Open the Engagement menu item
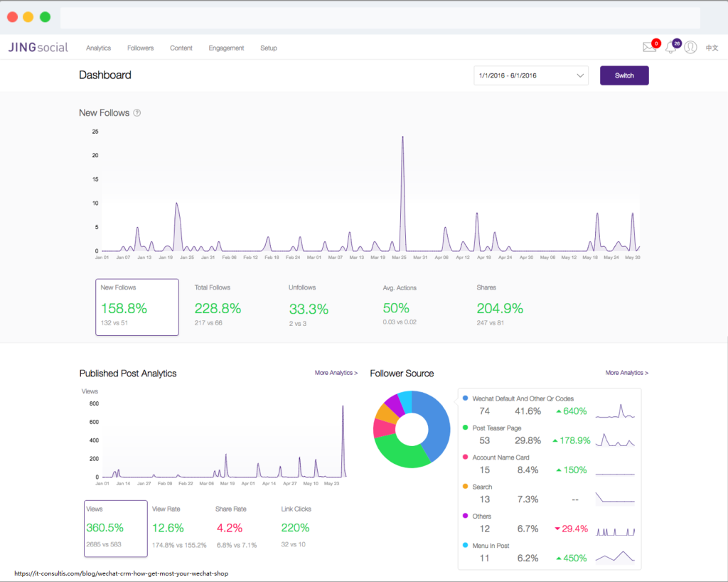This screenshot has height=582, width=728. pyautogui.click(x=226, y=48)
